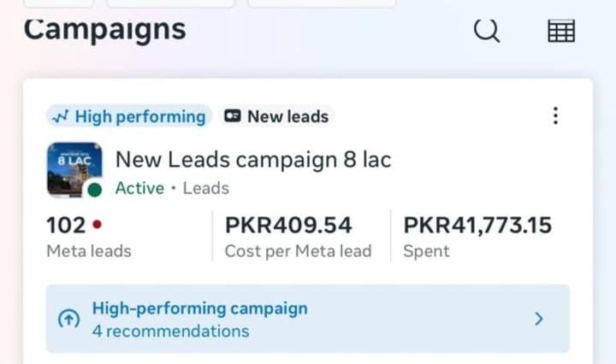Click the circled up-arrow recommendation icon
Screen dimensions: 616x364
(x=68, y=320)
